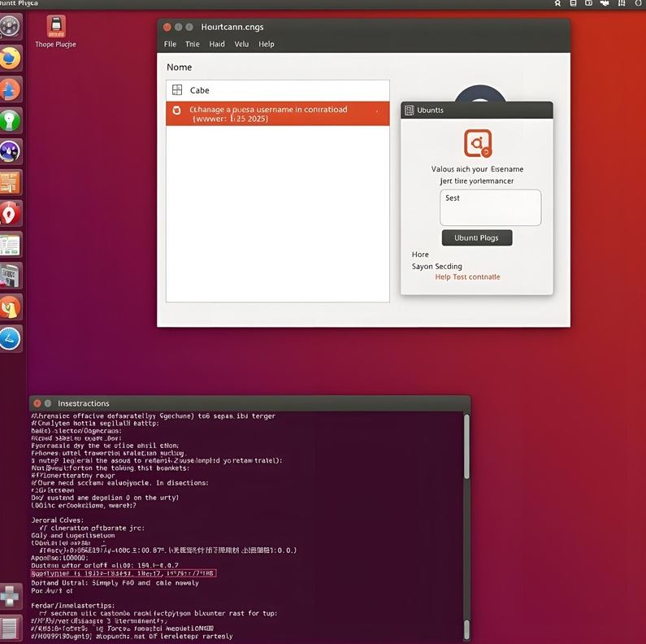Click into the Sest text field
Screen dimensions: 646x644
coord(490,207)
